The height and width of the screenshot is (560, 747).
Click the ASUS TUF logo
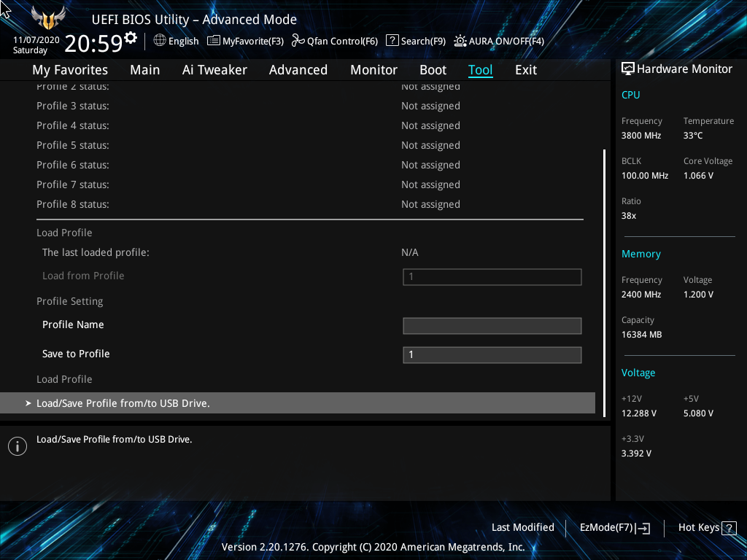click(x=48, y=18)
